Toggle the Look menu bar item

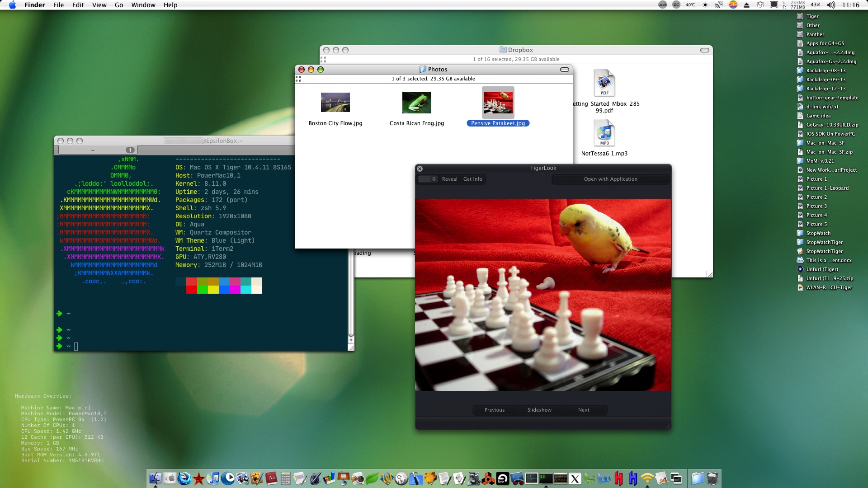[662, 5]
